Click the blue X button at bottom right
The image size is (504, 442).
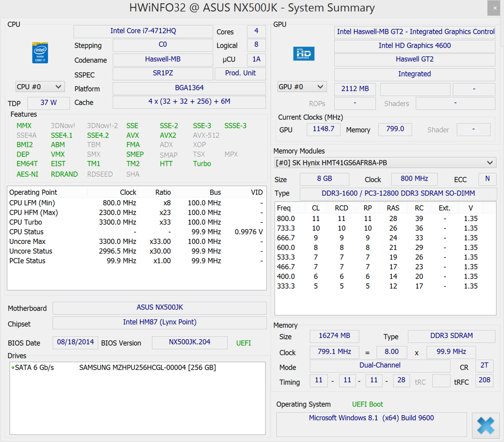[x=485, y=425]
